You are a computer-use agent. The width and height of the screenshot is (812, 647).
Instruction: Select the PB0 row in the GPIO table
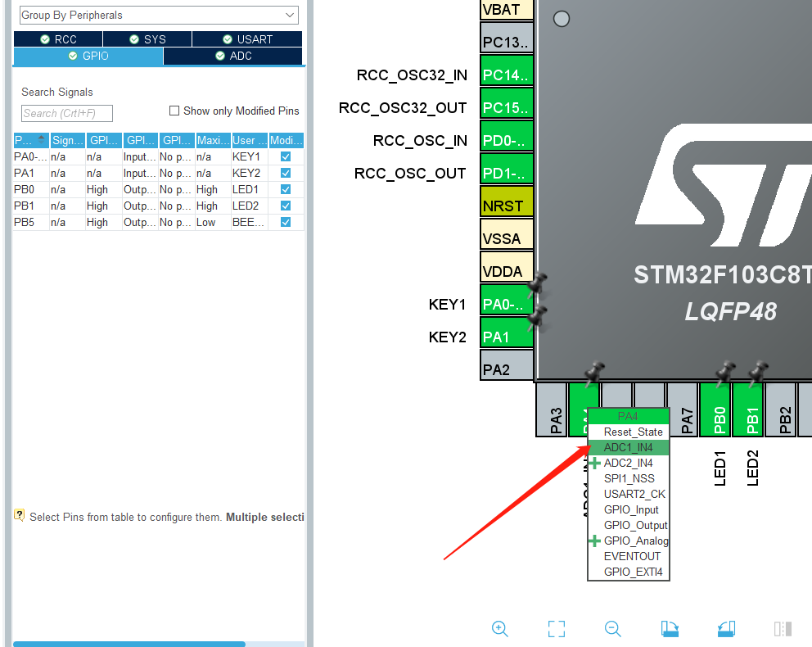pyautogui.click(x=159, y=189)
